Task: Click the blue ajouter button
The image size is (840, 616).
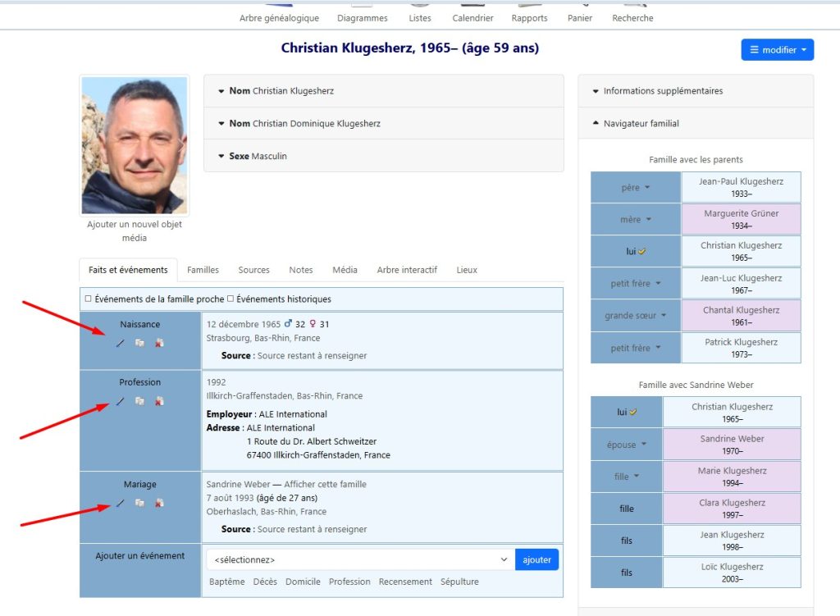Action: pyautogui.click(x=536, y=559)
